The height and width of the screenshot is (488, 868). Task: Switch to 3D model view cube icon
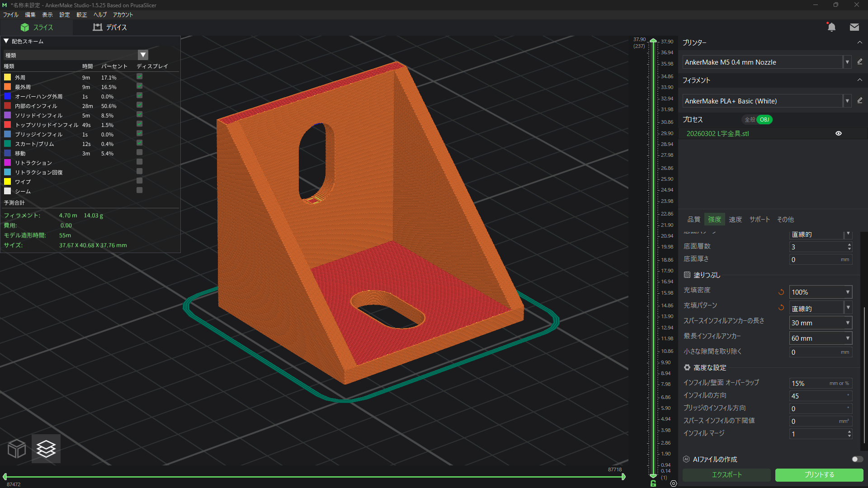[x=17, y=449]
